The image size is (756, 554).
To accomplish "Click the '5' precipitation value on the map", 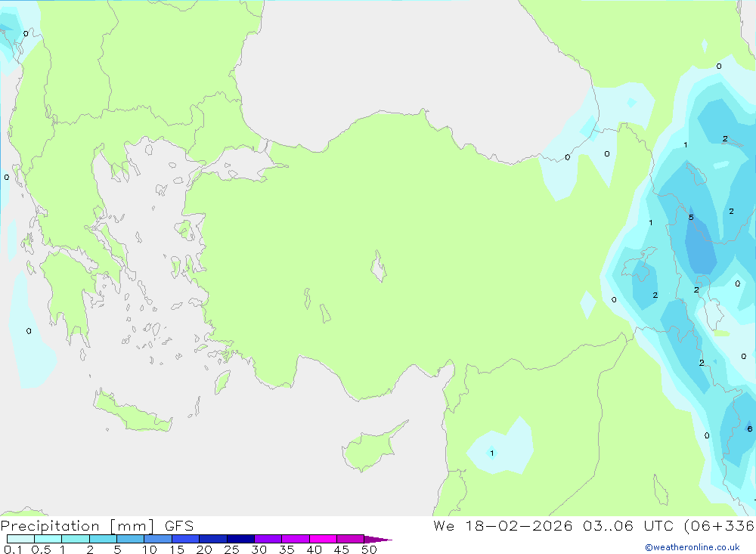I will [x=691, y=218].
